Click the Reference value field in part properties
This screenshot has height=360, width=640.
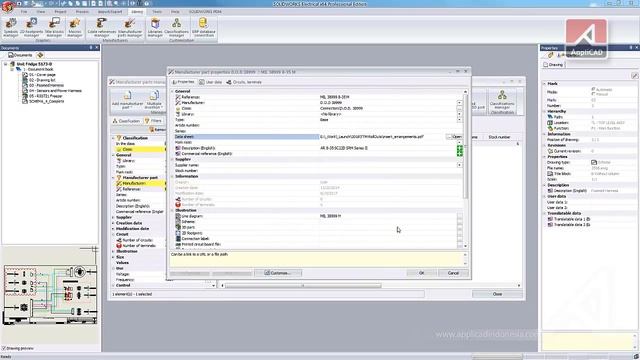[x=388, y=97]
